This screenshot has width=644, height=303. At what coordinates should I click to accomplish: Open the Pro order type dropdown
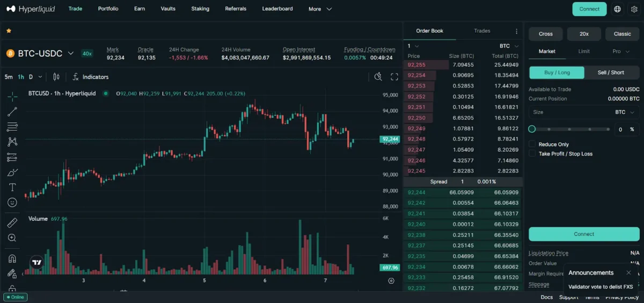point(621,51)
